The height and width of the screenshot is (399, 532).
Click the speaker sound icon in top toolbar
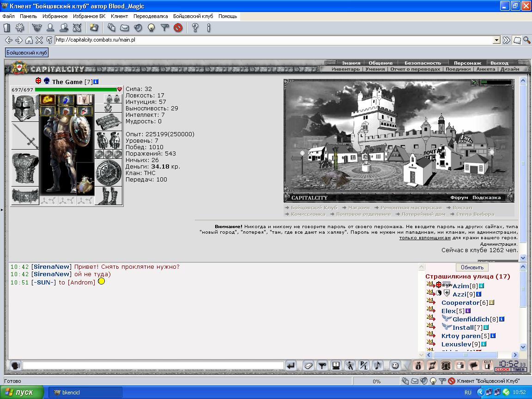(138, 28)
